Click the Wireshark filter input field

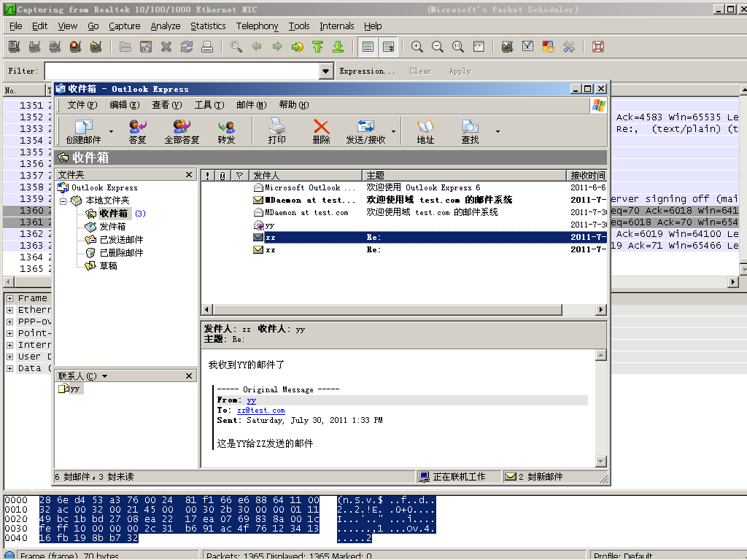click(x=182, y=71)
